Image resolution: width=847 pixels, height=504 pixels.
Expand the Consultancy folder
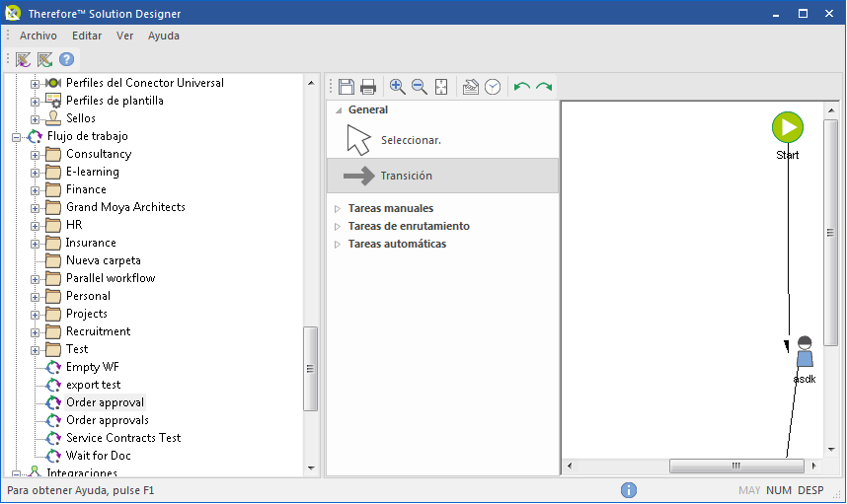(35, 155)
